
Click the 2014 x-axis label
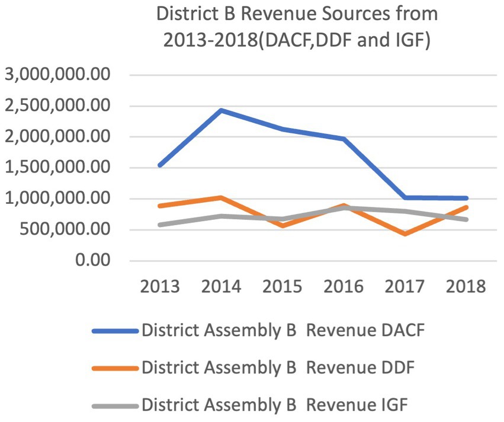(221, 286)
